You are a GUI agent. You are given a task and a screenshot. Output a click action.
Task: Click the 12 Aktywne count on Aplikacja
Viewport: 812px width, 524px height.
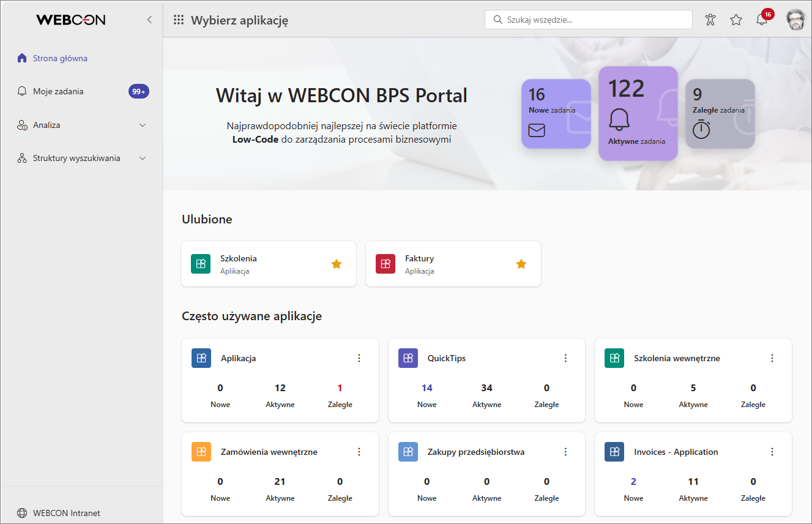pyautogui.click(x=280, y=387)
